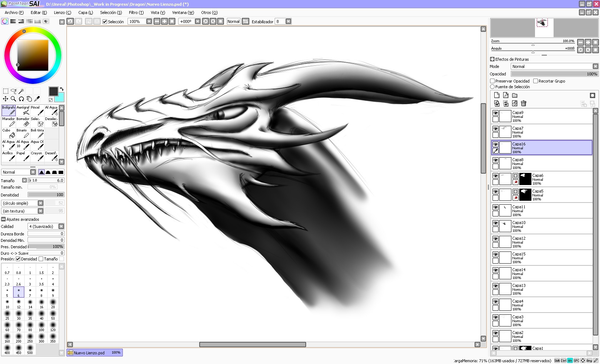This screenshot has width=600, height=364.
Task: Click the undo button in toolbar
Action: coord(70,21)
